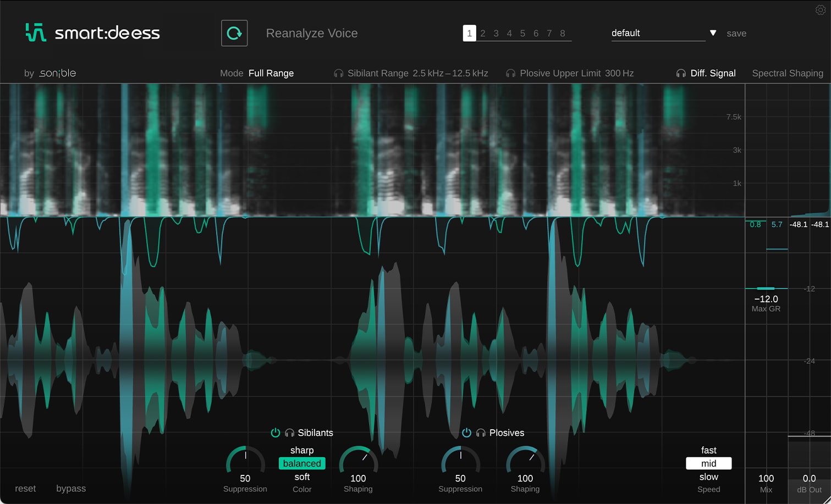Toggle Diff. Signal headphone icon
831x504 pixels.
pyautogui.click(x=681, y=74)
